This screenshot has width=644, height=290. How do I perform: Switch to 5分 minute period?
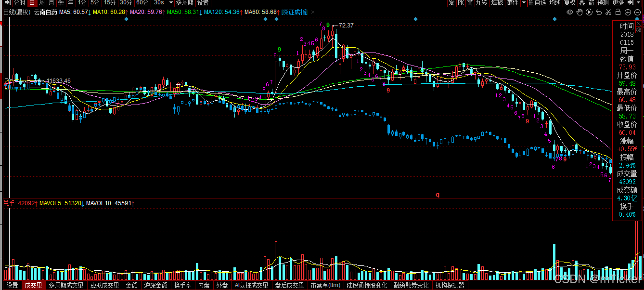pos(95,3)
